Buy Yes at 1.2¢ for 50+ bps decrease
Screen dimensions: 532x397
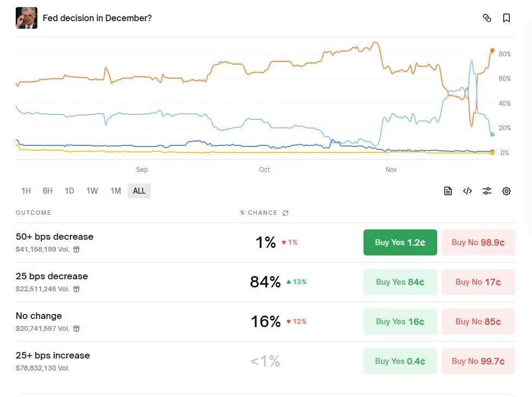click(400, 242)
